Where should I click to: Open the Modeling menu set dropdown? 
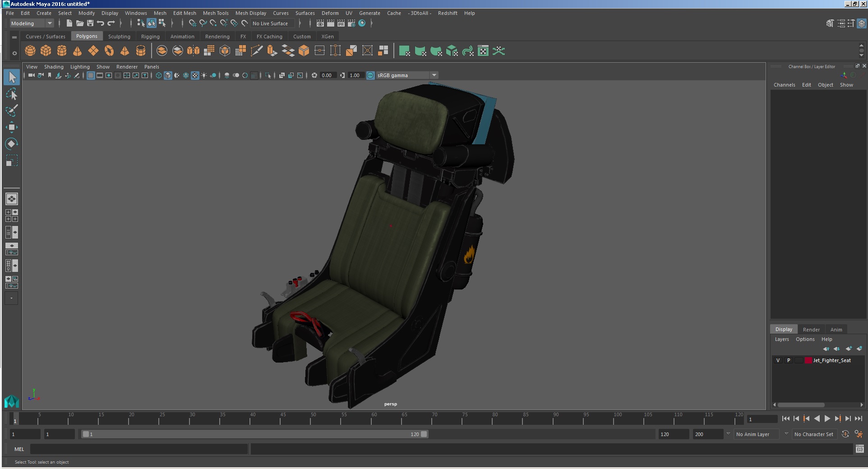(x=32, y=23)
